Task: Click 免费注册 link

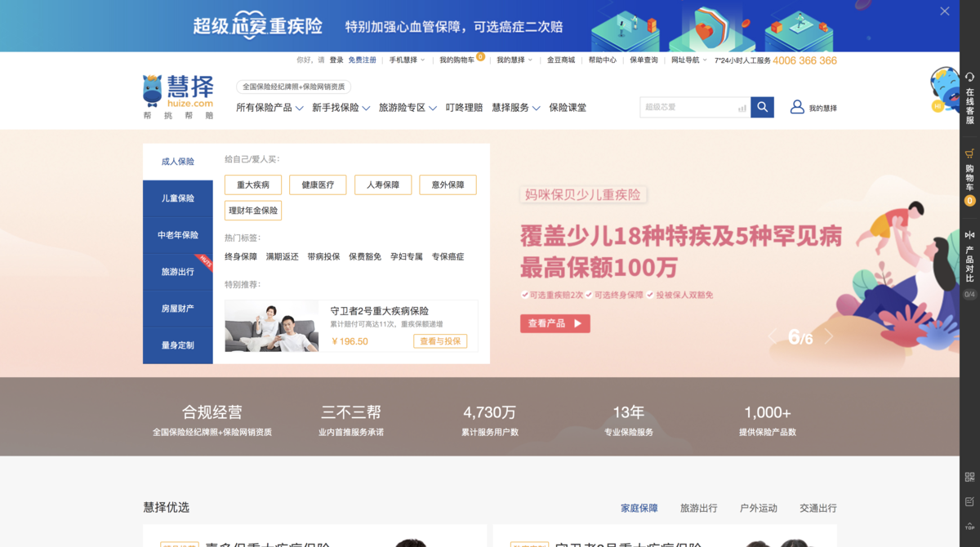Action: click(x=363, y=60)
